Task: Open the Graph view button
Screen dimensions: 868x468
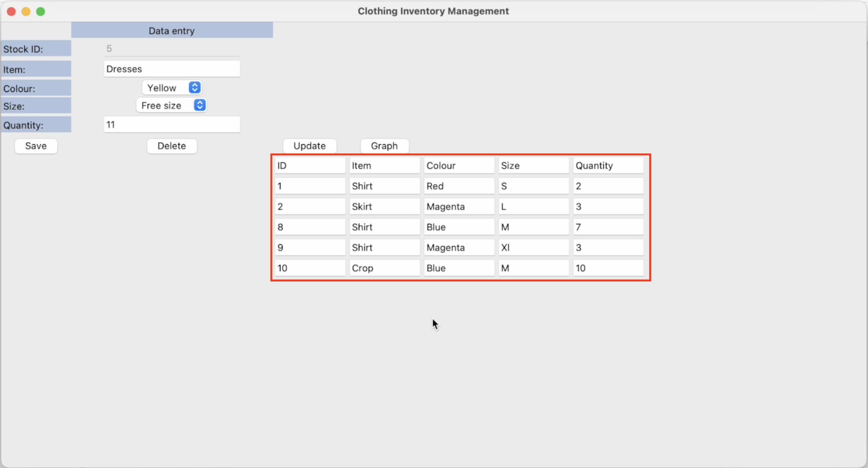Action: click(x=384, y=146)
